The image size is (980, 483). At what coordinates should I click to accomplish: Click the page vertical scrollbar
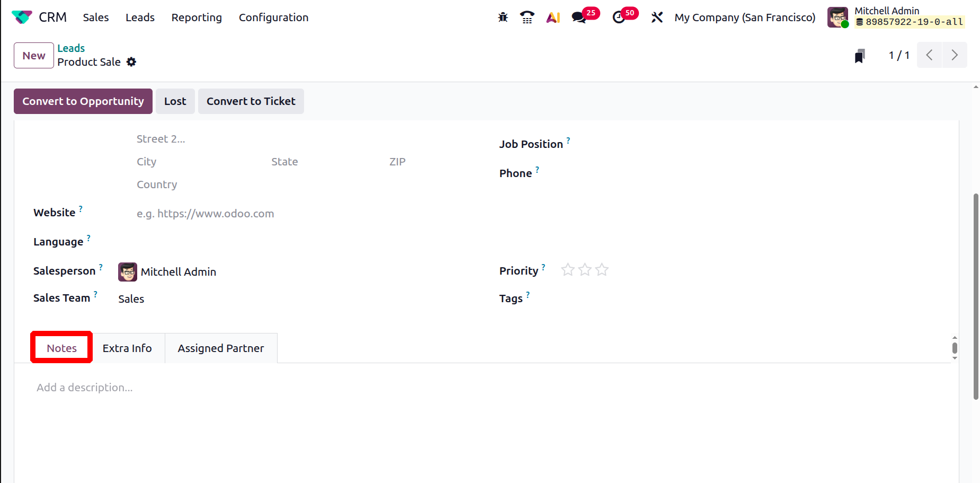tap(976, 297)
